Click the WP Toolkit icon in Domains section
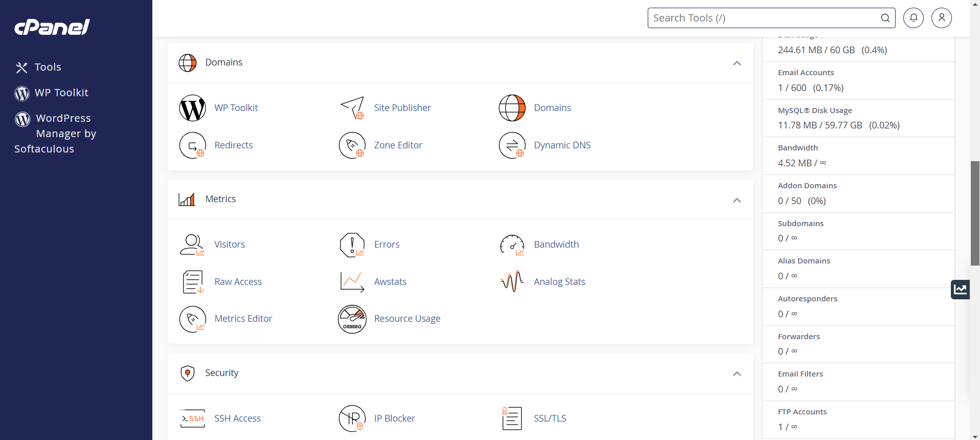The image size is (980, 440). pyautogui.click(x=193, y=108)
